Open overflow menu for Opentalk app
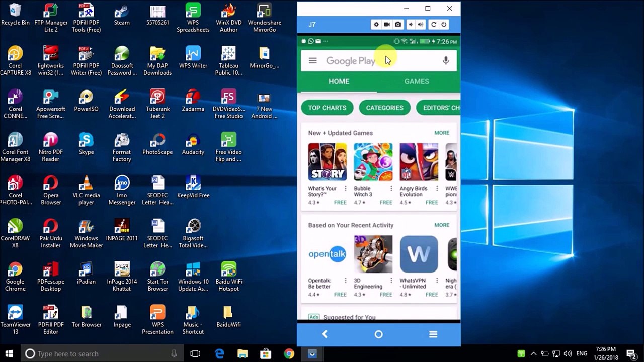644x362 pixels. click(x=345, y=281)
